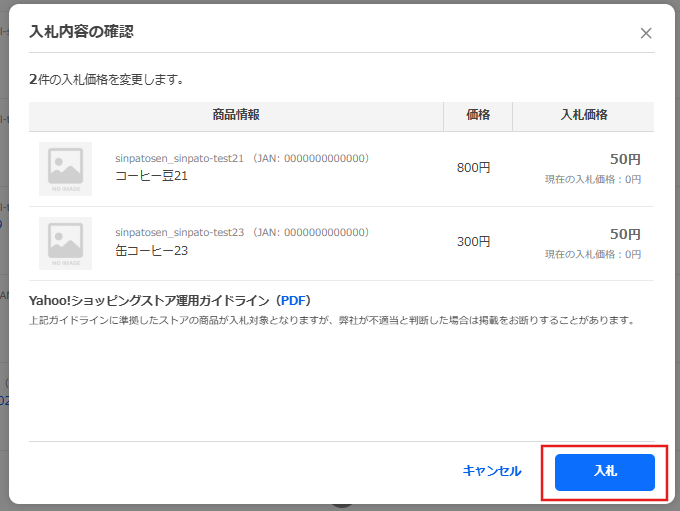Select the sinpatosen_sinpato-test21 product code
This screenshot has height=511, width=680.
[x=179, y=158]
